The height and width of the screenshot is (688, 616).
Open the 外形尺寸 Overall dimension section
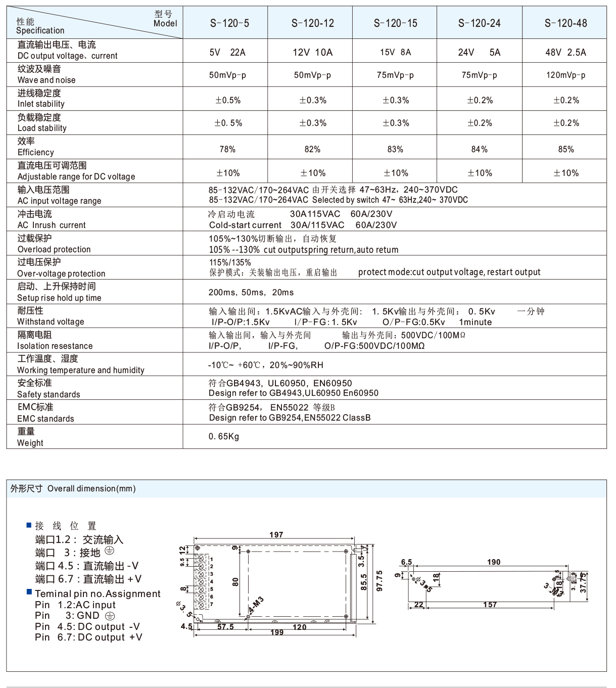pos(71,489)
